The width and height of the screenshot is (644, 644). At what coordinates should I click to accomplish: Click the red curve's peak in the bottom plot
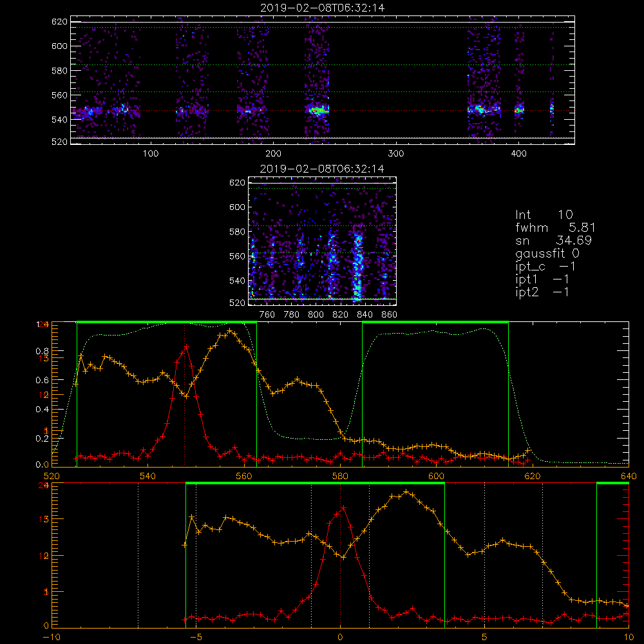343,507
